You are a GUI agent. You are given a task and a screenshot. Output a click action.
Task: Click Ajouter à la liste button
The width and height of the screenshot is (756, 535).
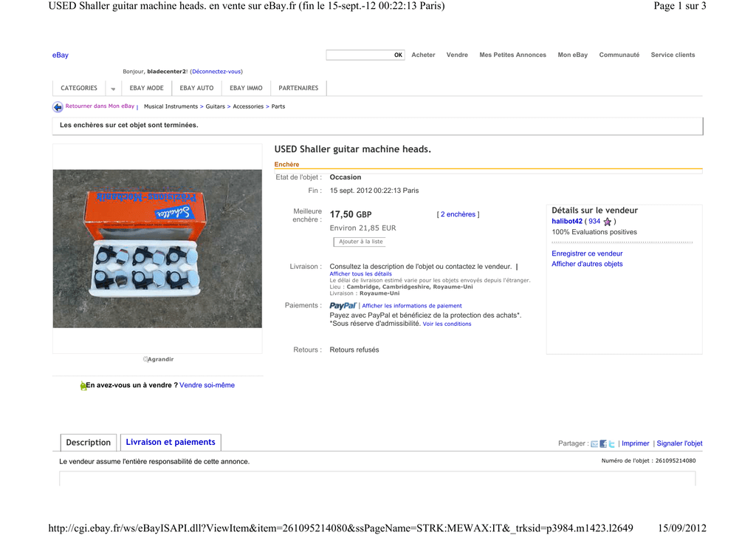coord(360,242)
